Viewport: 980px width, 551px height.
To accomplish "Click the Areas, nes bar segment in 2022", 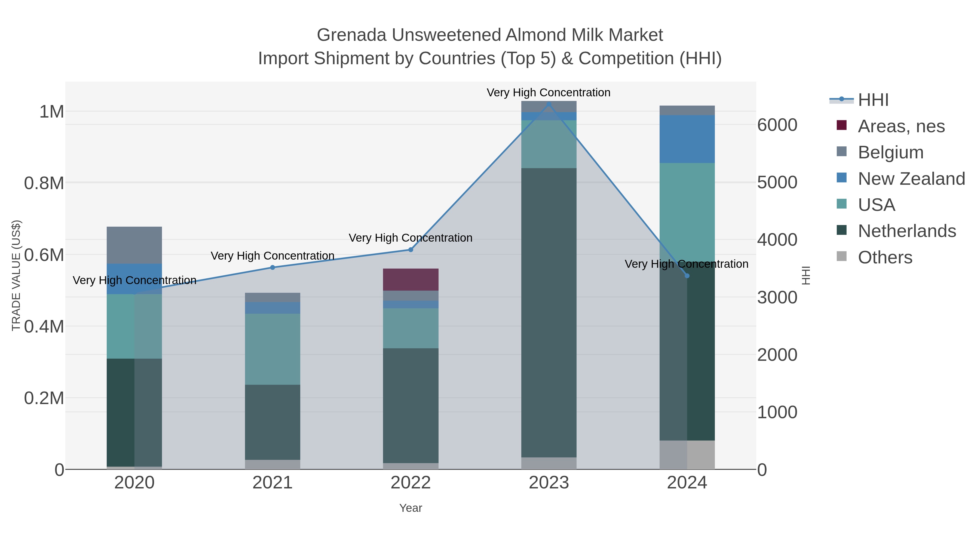I will click(x=411, y=279).
